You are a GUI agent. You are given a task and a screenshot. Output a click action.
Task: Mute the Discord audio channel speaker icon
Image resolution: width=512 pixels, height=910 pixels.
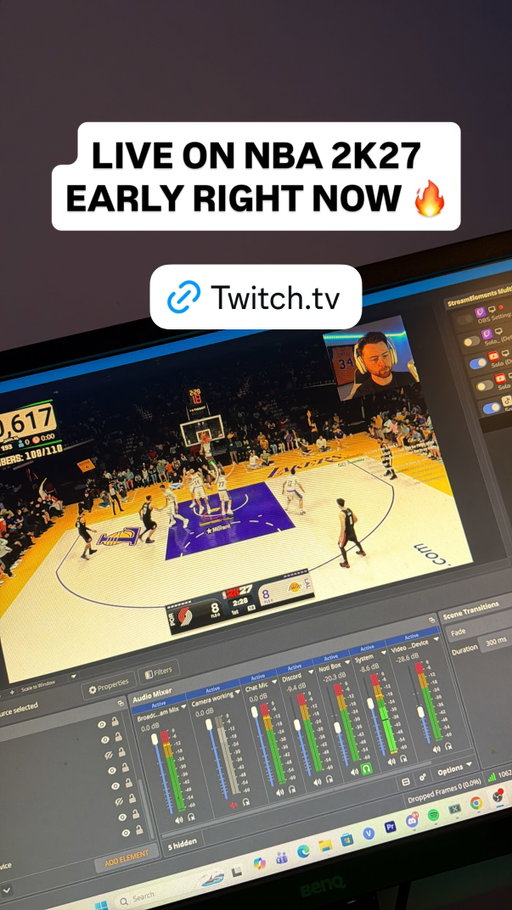318,782
